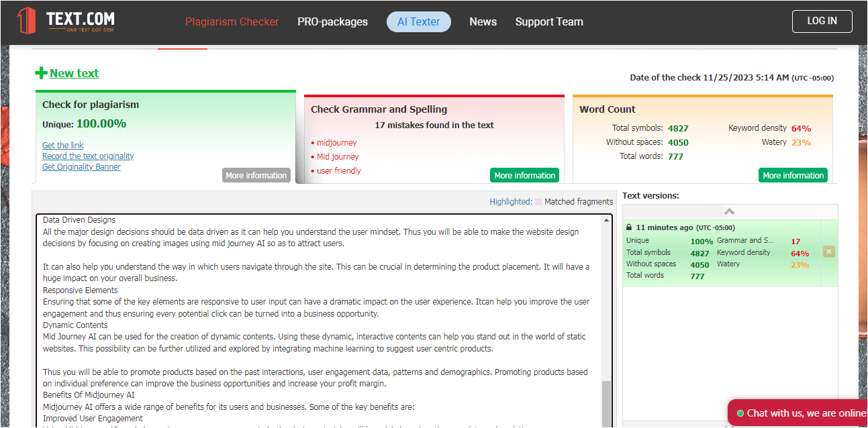Open the Support Team page
868x428 pixels.
549,21
